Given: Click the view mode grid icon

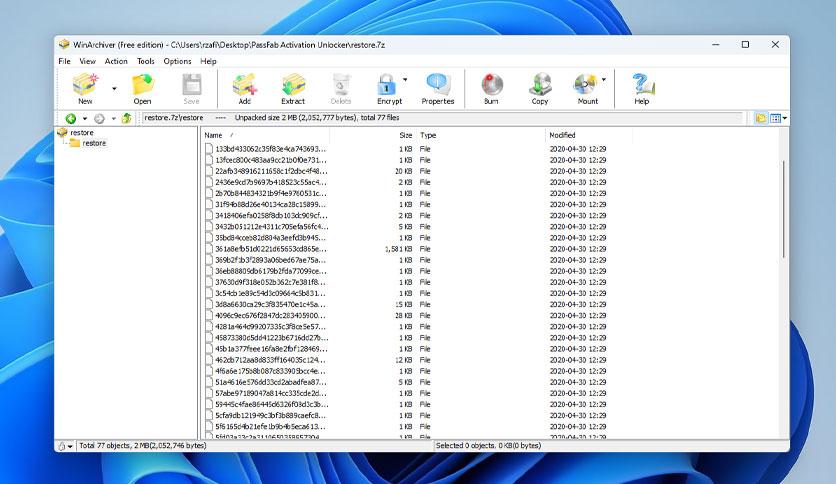Looking at the screenshot, I should click(776, 118).
